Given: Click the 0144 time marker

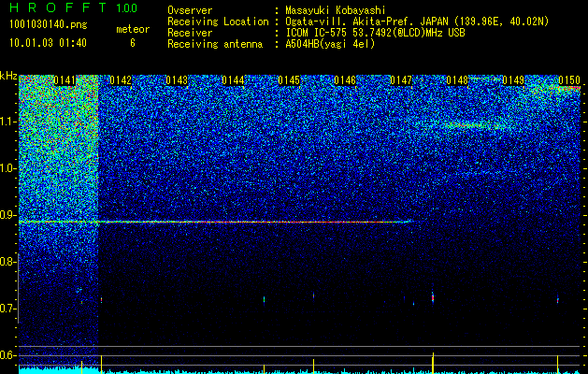Looking at the screenshot, I should pos(233,80).
